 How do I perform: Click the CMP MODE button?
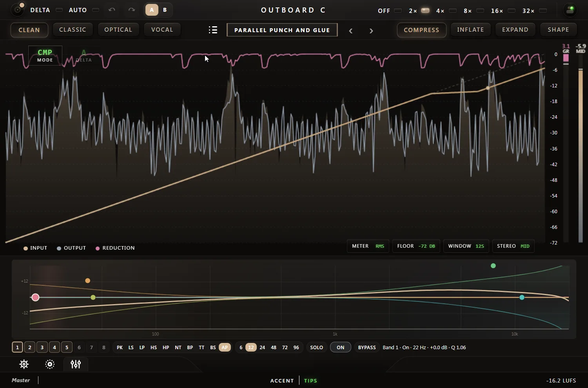pyautogui.click(x=45, y=56)
